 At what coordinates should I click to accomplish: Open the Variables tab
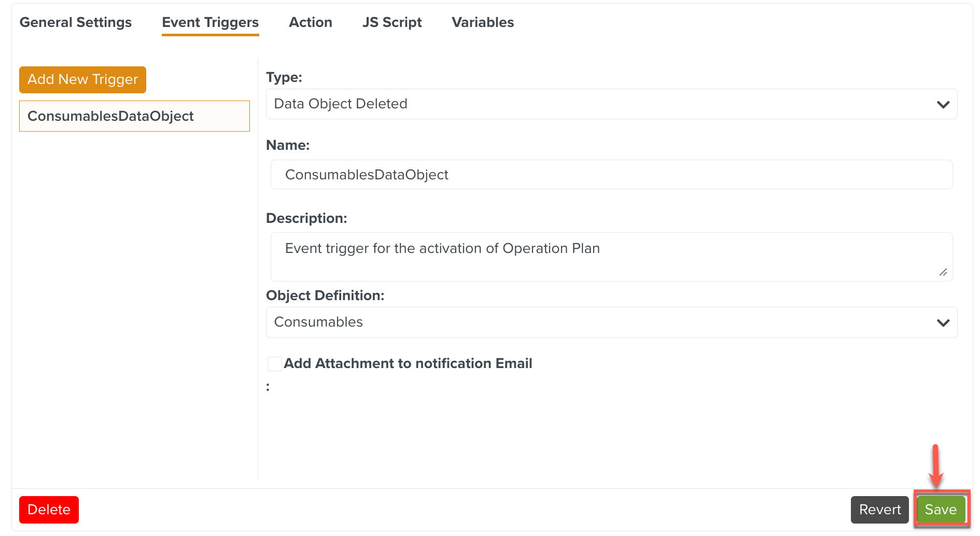point(482,22)
